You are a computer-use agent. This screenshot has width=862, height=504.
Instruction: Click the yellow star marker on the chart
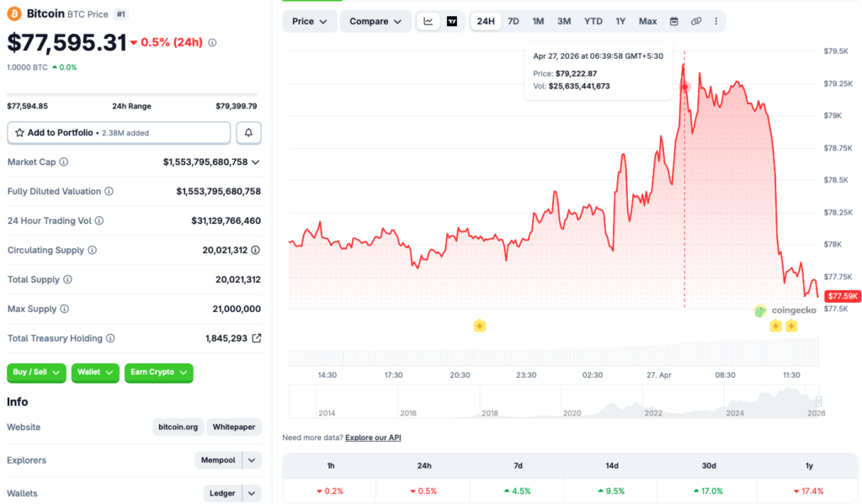[x=480, y=326]
